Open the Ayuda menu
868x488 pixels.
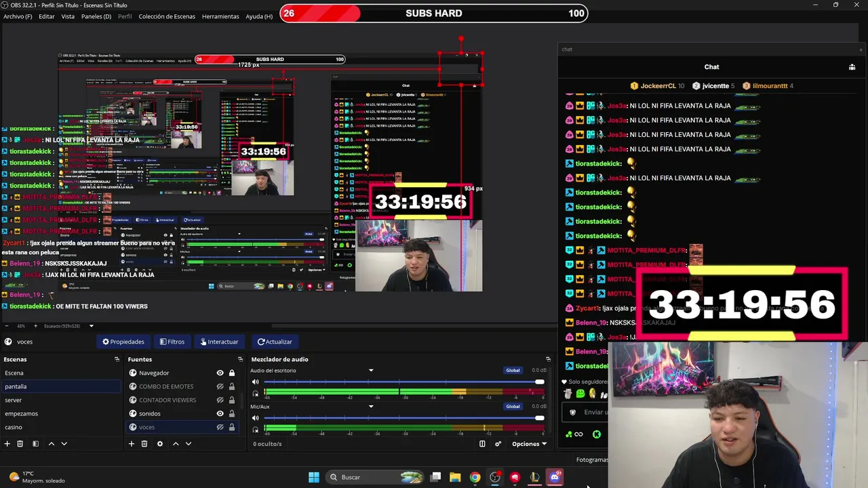(x=259, y=16)
